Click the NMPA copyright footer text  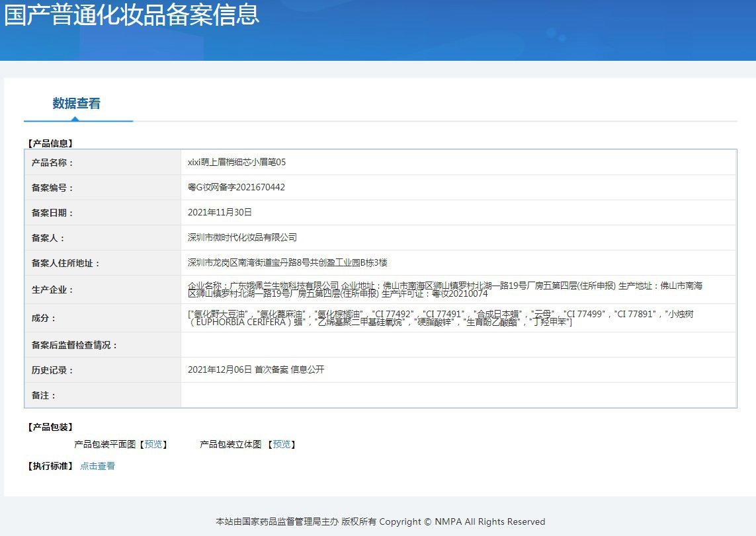click(380, 521)
